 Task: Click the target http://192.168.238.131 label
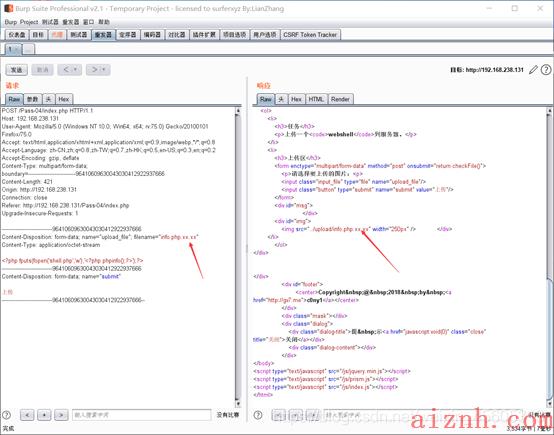(x=487, y=70)
